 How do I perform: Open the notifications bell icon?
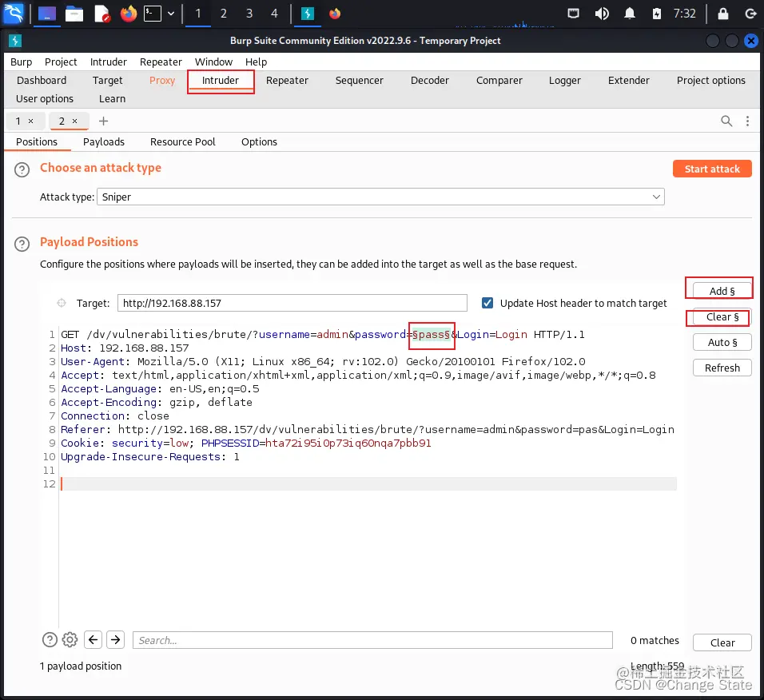pos(630,14)
